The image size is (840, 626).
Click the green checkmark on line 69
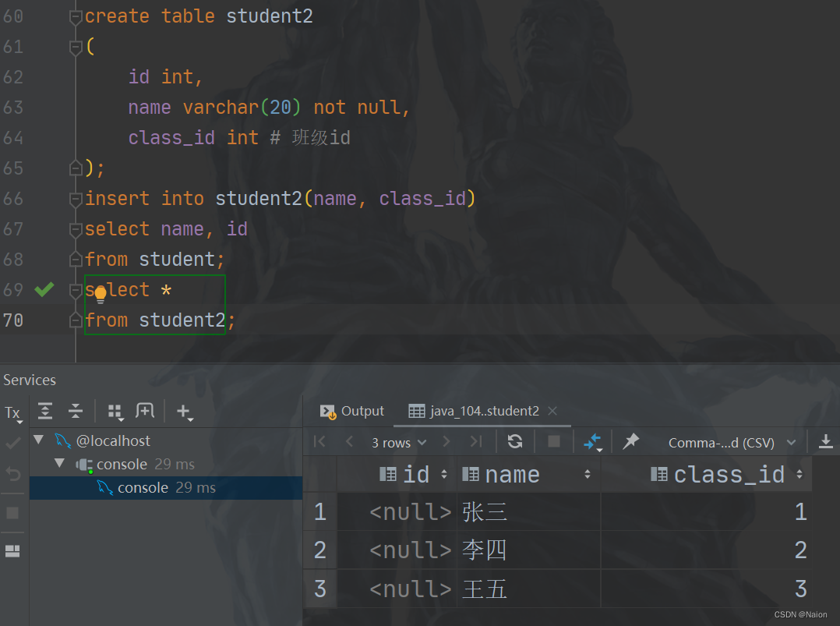(44, 289)
